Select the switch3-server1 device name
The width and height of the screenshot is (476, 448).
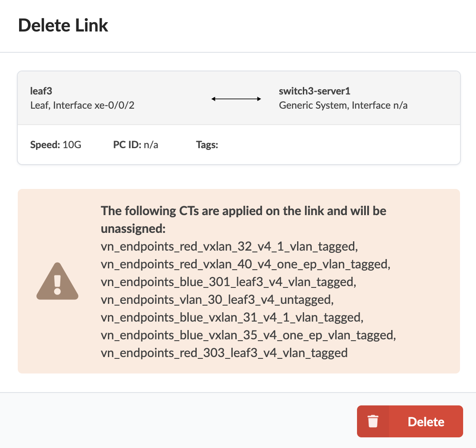pyautogui.click(x=314, y=91)
